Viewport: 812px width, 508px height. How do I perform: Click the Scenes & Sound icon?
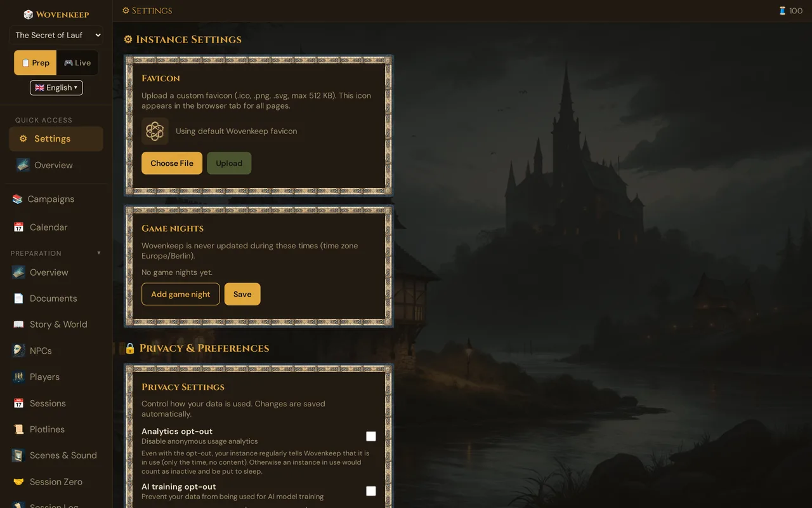point(18,455)
